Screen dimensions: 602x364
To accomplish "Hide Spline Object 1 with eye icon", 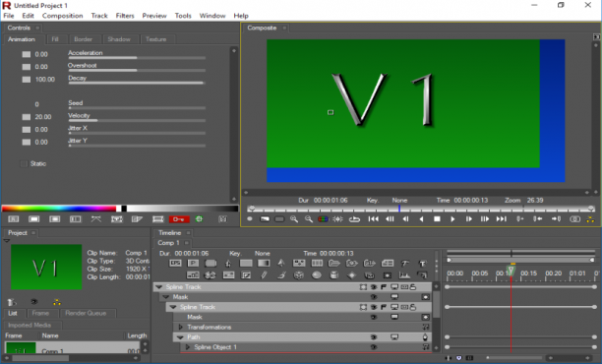I will [374, 347].
